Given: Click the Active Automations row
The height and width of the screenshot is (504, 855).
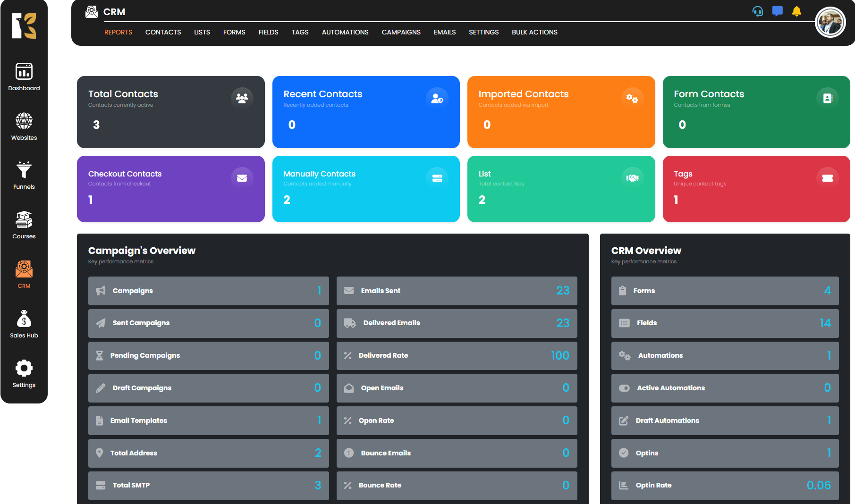Looking at the screenshot, I should [724, 388].
